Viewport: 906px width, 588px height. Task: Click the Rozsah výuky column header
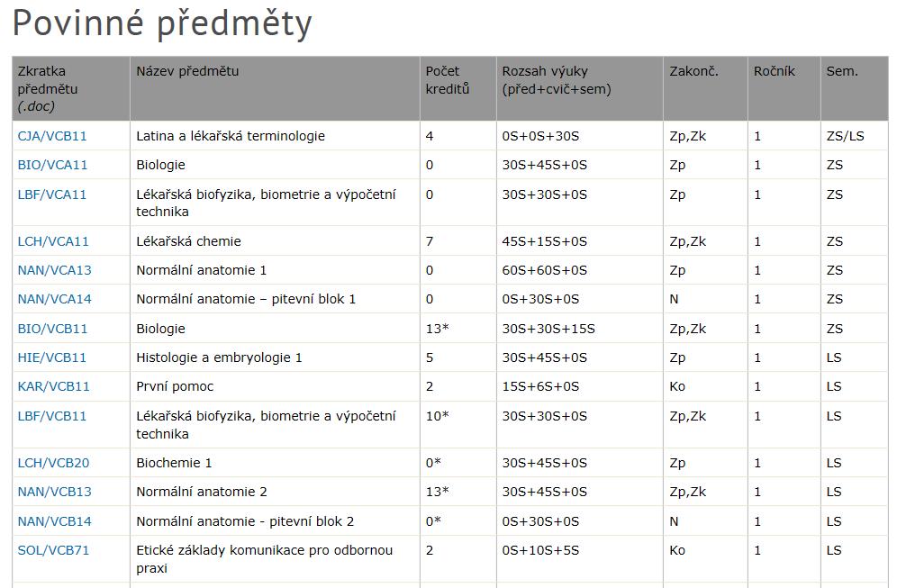click(x=557, y=80)
